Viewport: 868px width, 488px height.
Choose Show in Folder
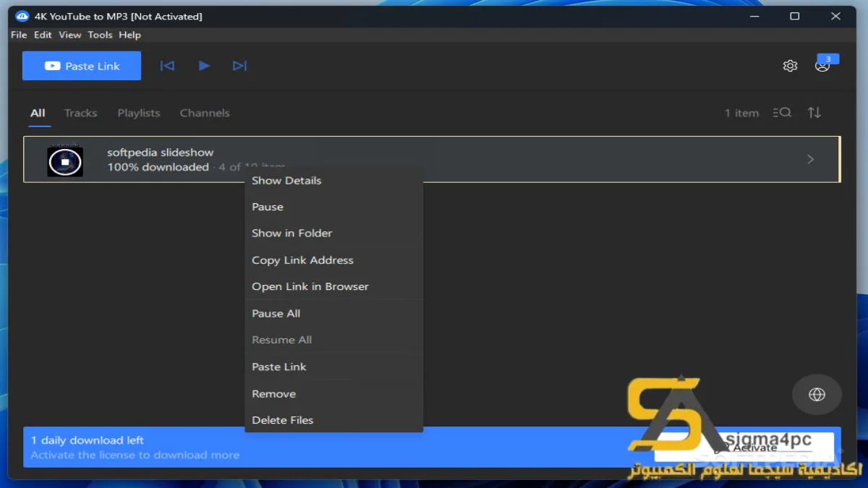tap(333, 234)
